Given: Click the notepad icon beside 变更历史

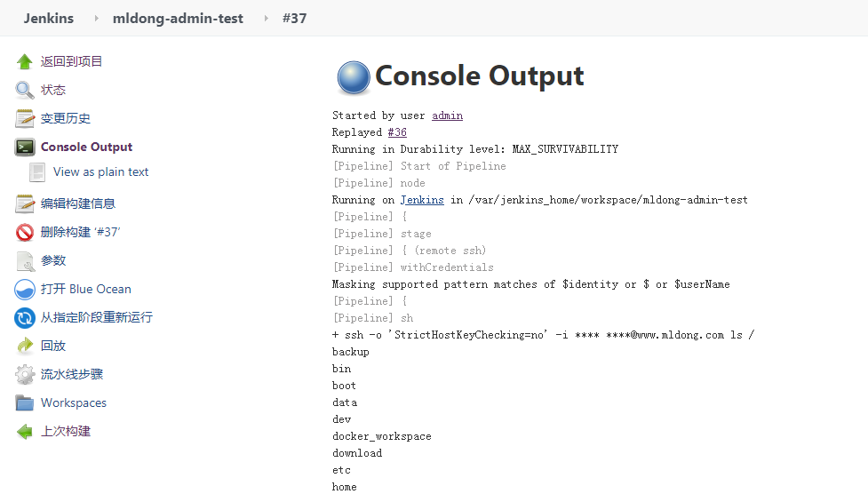Looking at the screenshot, I should 25,118.
